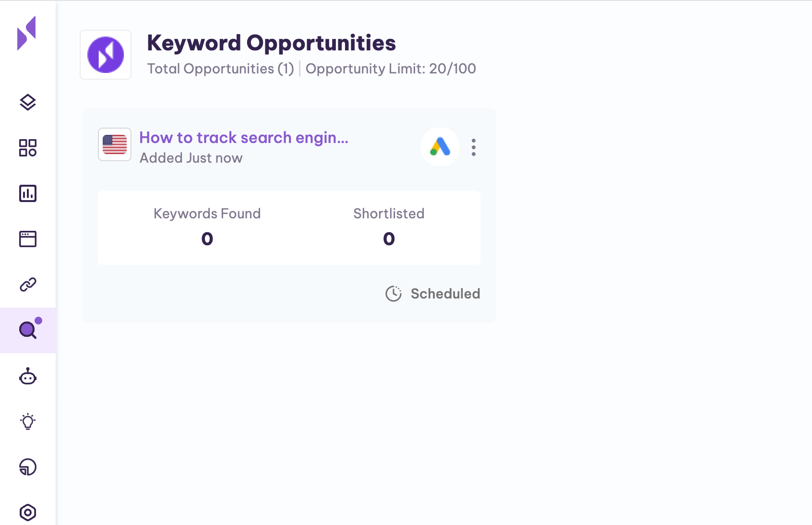Click the Scheduled status label
812x525 pixels.
point(445,293)
